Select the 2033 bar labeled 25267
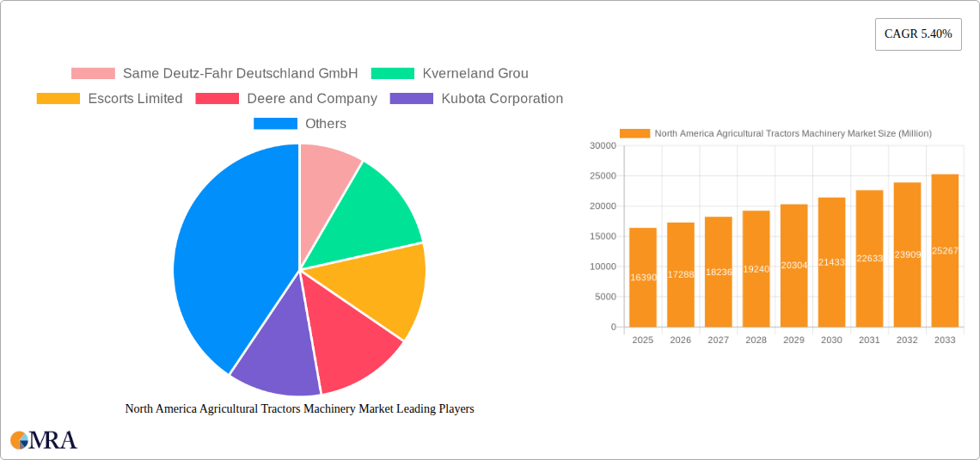Viewport: 980px width, 460px height. (945, 250)
